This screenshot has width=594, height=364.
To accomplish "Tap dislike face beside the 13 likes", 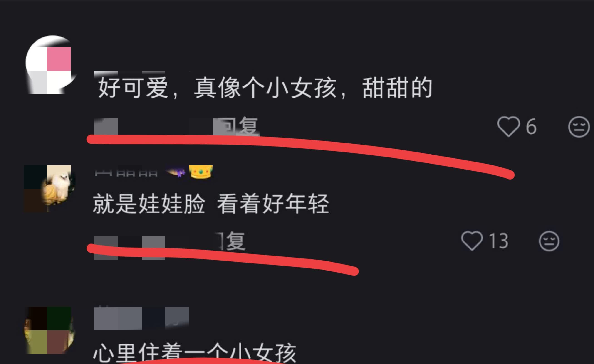I will coord(549,241).
